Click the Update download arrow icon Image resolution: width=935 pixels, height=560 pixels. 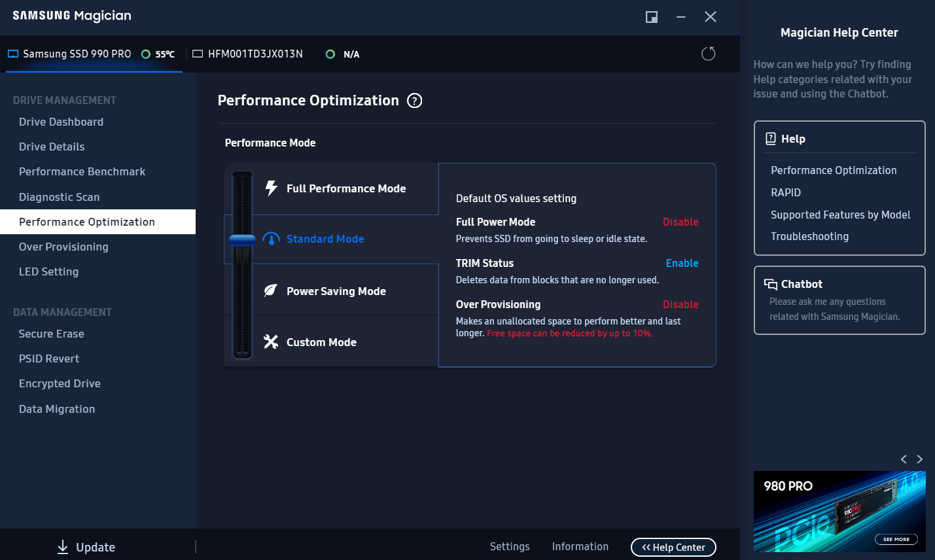point(63,547)
